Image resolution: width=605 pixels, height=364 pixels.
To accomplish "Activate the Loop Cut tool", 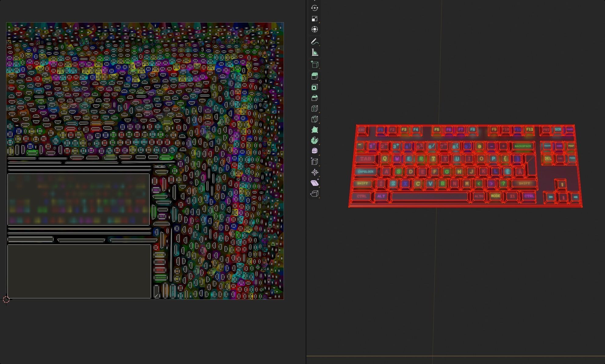I will point(314,109).
